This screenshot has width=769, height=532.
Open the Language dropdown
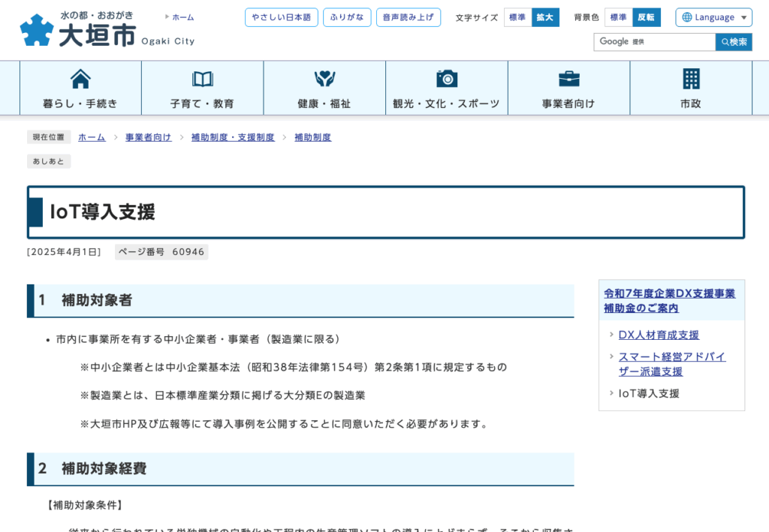coord(713,17)
